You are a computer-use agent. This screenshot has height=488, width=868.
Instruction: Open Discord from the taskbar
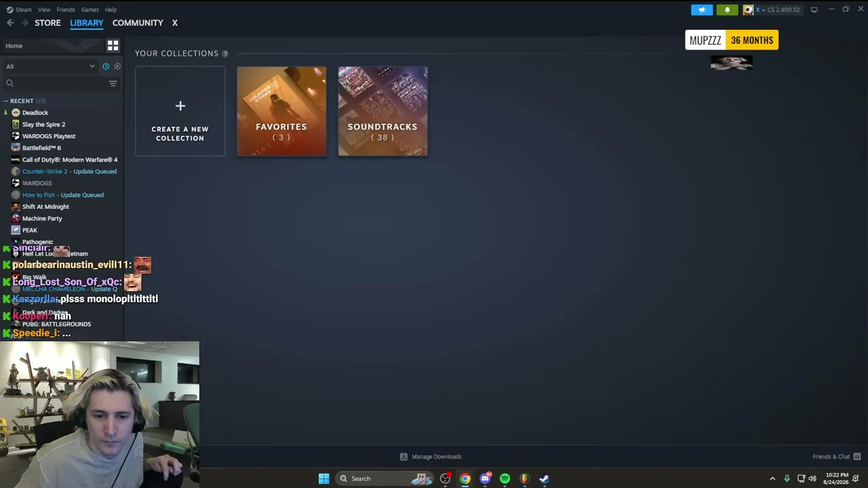click(x=485, y=479)
